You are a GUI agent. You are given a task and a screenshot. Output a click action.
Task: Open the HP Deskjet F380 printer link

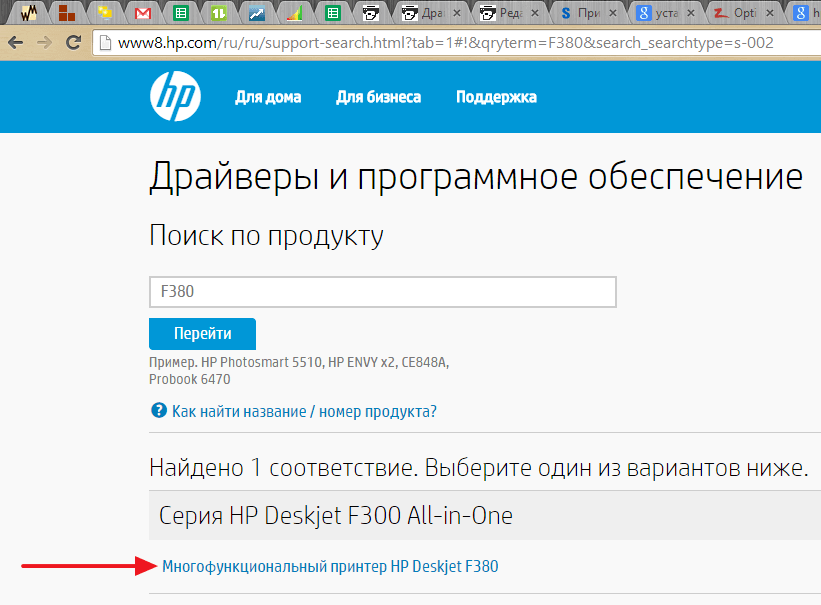click(330, 567)
